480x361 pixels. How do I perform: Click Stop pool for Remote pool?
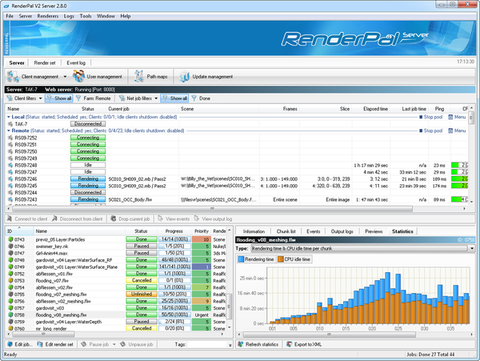[x=431, y=131]
